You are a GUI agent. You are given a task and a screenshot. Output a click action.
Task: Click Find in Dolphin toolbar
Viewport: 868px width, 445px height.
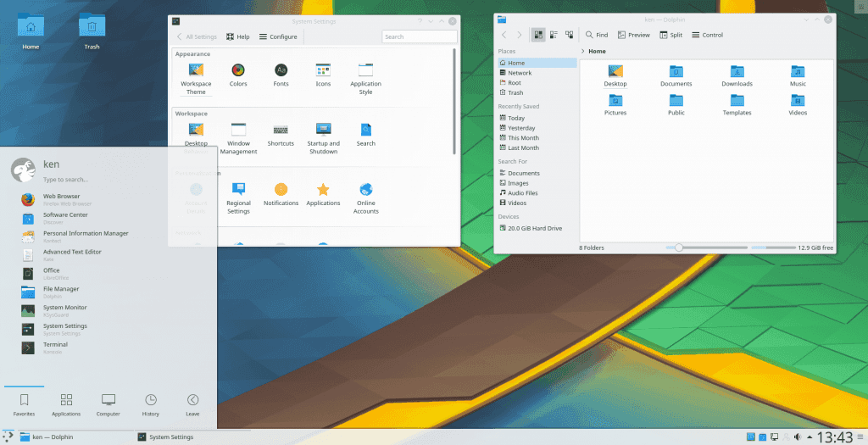click(x=597, y=35)
